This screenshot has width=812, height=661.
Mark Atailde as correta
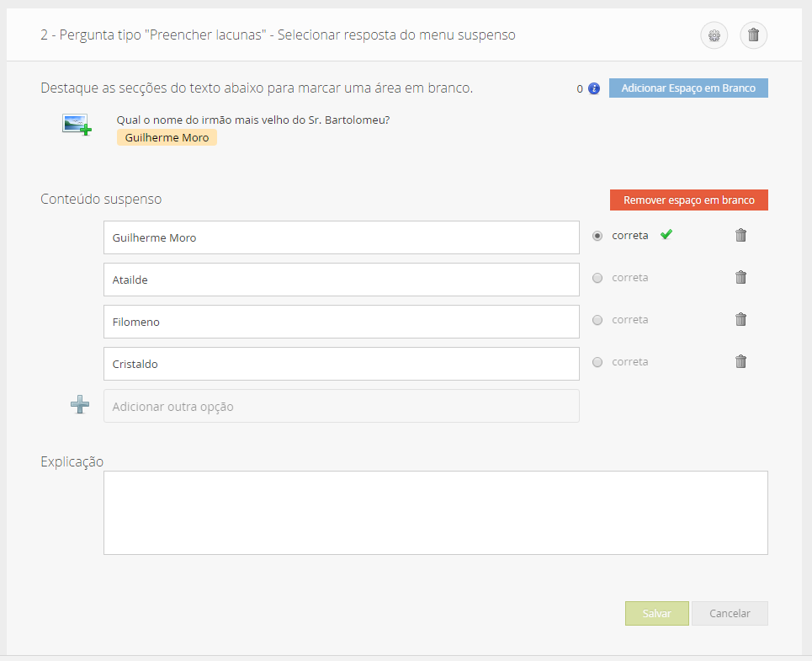click(x=597, y=278)
